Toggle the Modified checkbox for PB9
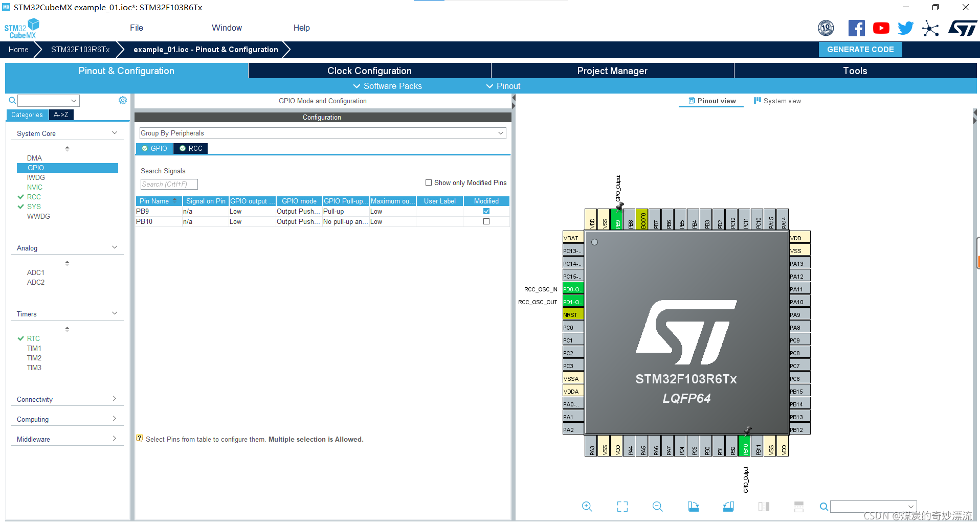This screenshot has height=525, width=980. coord(486,211)
